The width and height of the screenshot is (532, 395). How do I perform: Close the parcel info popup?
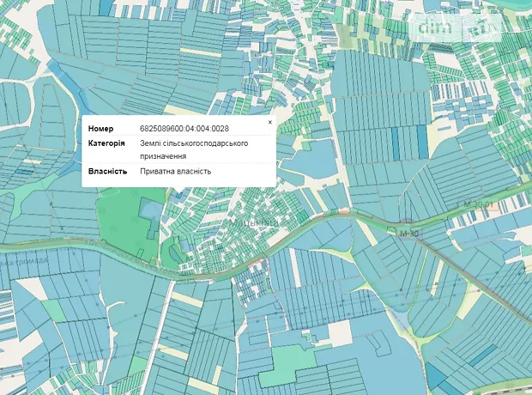(x=269, y=122)
